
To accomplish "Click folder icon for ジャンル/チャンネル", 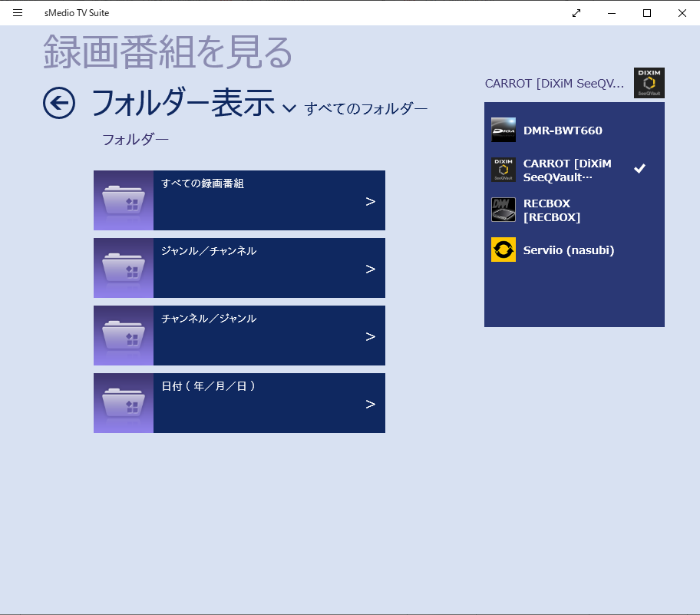I will (x=124, y=268).
